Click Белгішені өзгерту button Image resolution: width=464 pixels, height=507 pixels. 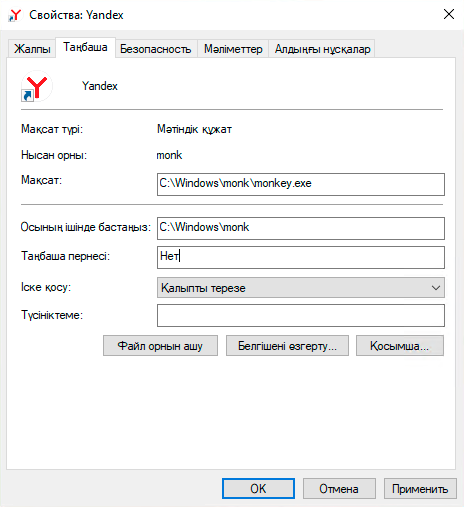pyautogui.click(x=287, y=346)
